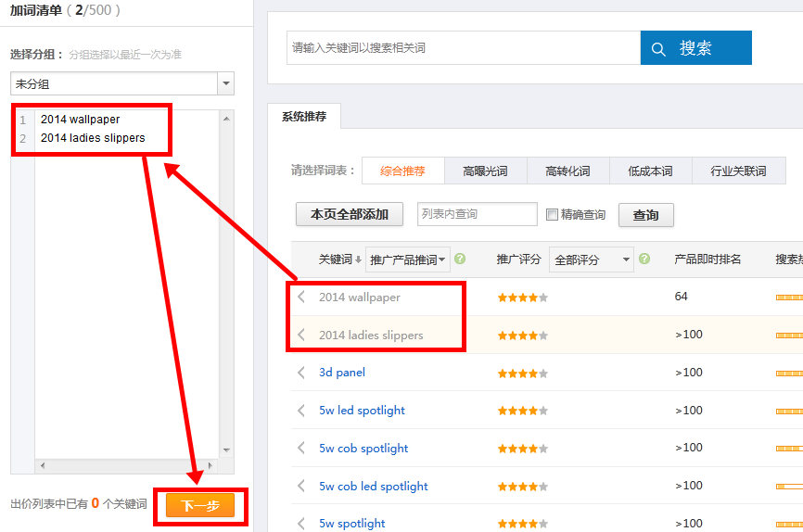Image resolution: width=803 pixels, height=532 pixels.
Task: Click the green help icon after 全部评分 dropdown
Action: coord(644,260)
